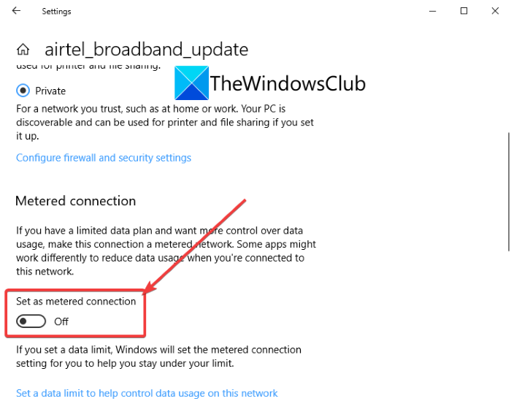Viewport: 511px width, 420px height.
Task: Click the Private label text
Action: click(x=50, y=91)
